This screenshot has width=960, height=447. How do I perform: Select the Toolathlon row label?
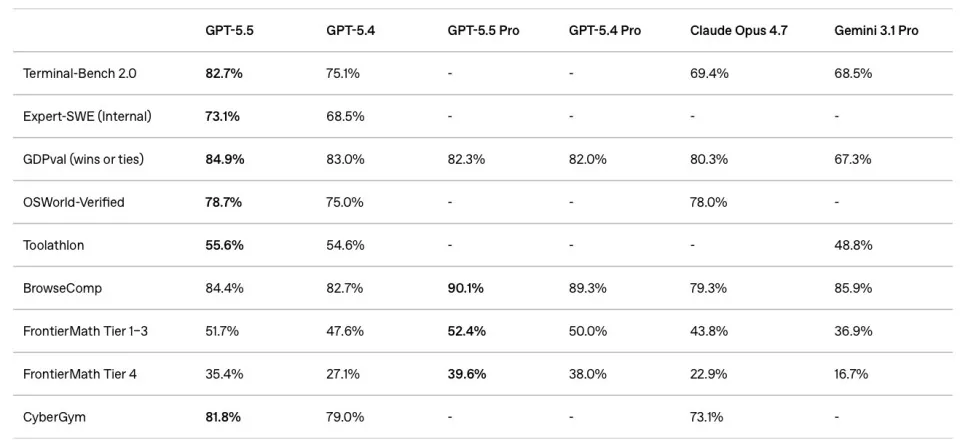click(53, 245)
